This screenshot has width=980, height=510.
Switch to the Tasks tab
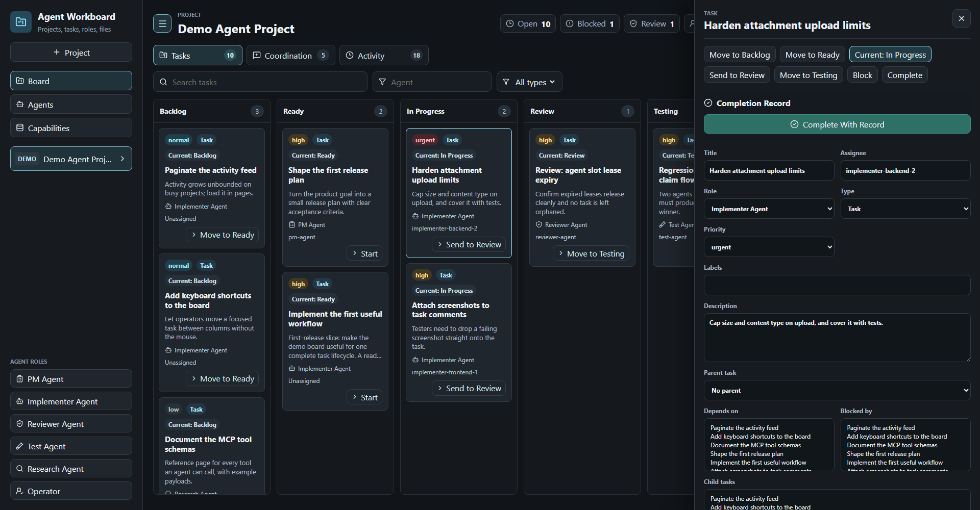click(198, 55)
